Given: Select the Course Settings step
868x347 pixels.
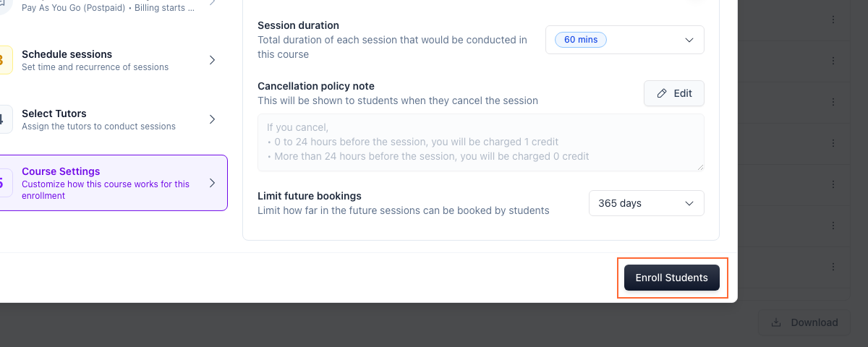Looking at the screenshot, I should [114, 183].
